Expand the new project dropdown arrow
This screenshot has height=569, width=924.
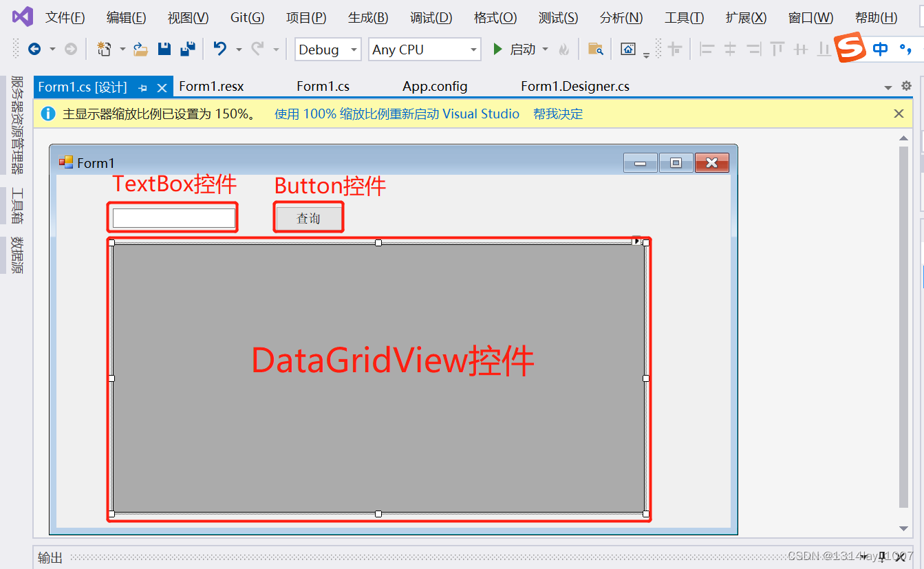pyautogui.click(x=122, y=50)
